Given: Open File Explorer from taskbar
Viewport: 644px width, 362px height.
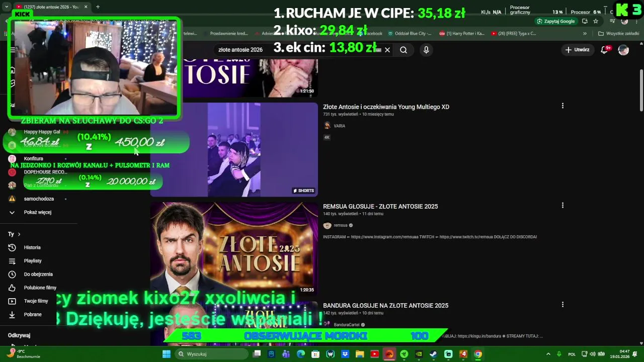Looking at the screenshot, I should click(360, 354).
